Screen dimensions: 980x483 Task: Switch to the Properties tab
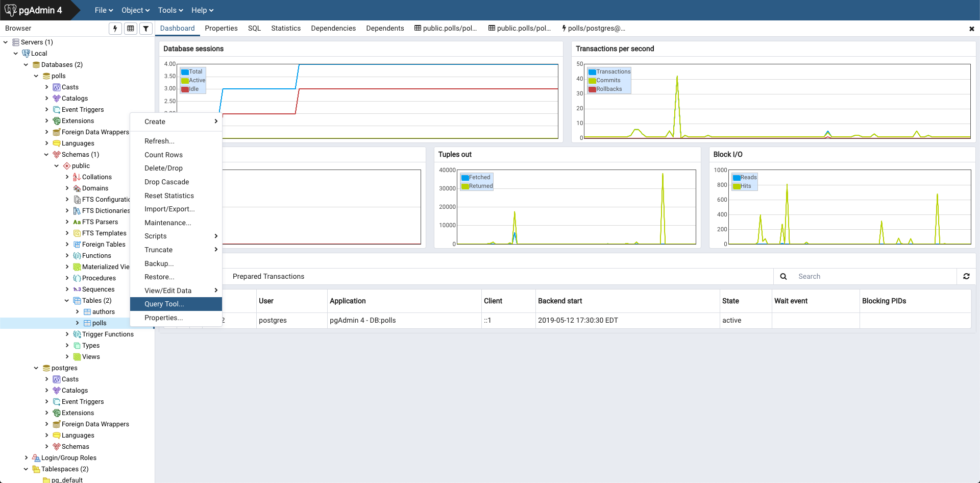(221, 28)
